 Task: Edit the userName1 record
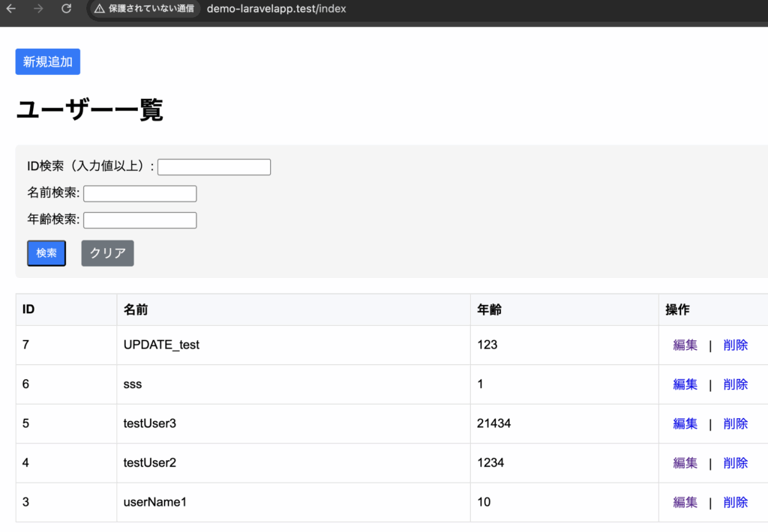click(x=685, y=502)
